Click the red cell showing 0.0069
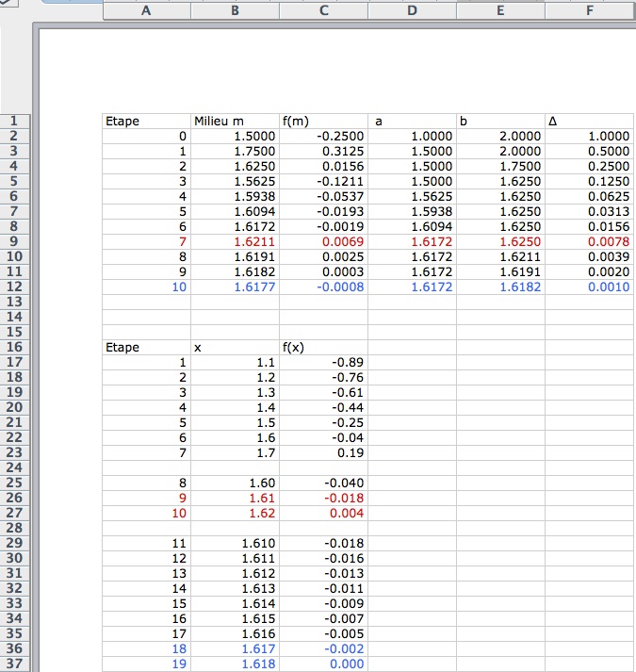The width and height of the screenshot is (636, 672). pos(323,241)
